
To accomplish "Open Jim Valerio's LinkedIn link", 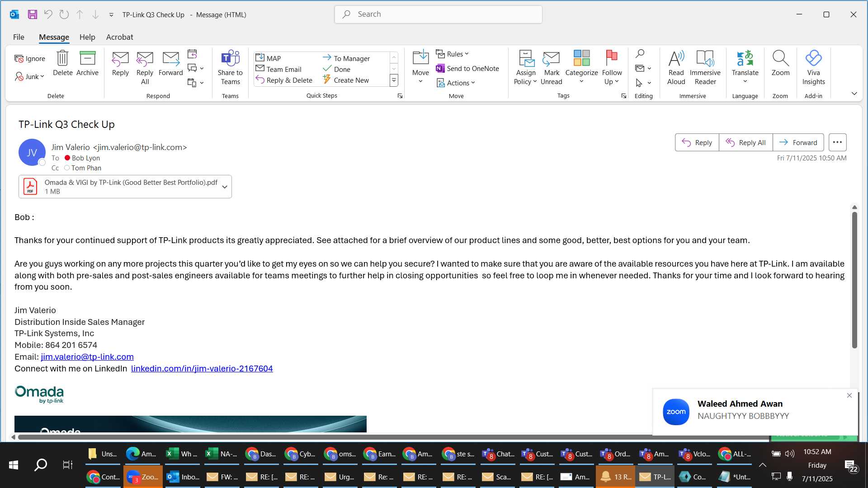I will 202,369.
